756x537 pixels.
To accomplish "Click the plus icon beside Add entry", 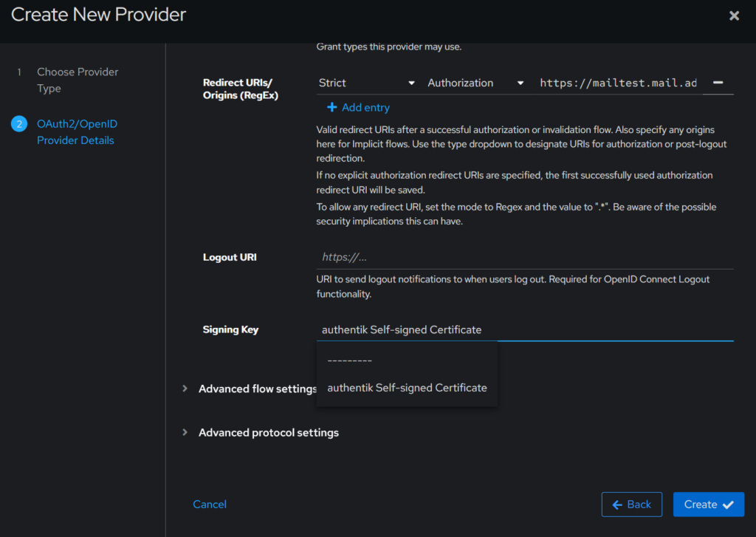I will (x=331, y=108).
